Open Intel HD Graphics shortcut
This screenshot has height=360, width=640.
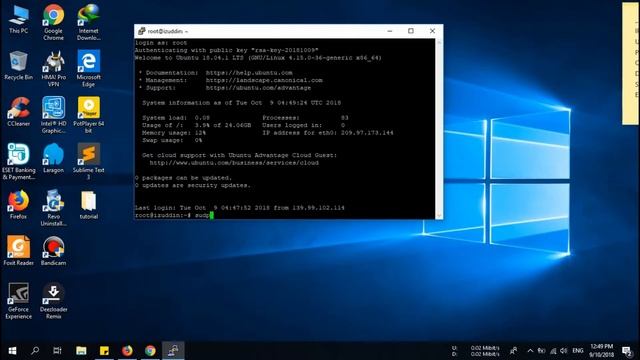(x=53, y=115)
